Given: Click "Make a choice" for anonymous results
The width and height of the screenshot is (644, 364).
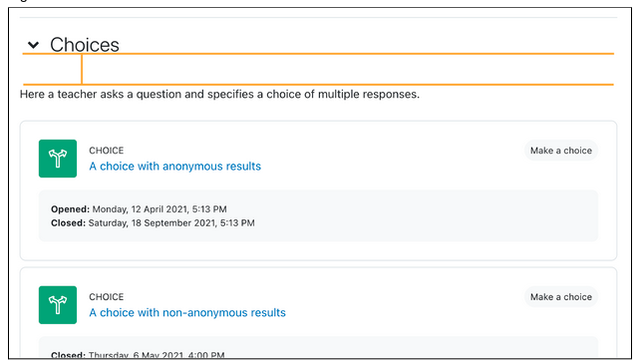Looking at the screenshot, I should point(561,151).
